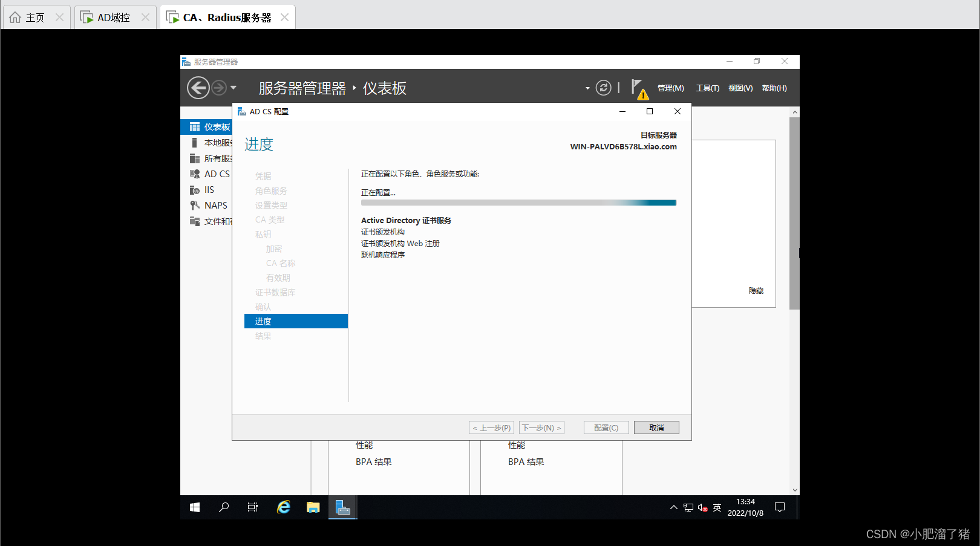Click right tile BPA 结果 link
The image size is (980, 546).
tap(526, 461)
